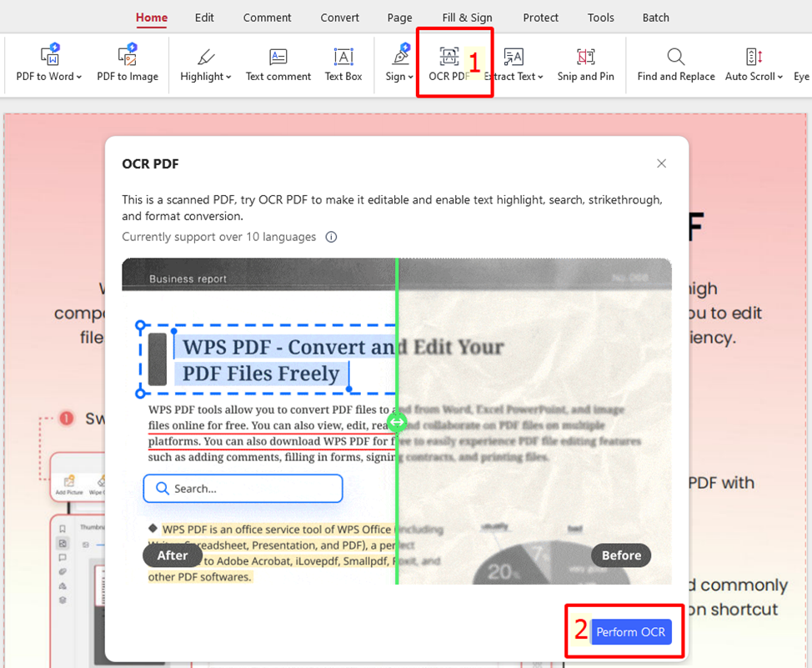This screenshot has width=812, height=668.
Task: Click the supported languages info icon
Action: coord(331,237)
